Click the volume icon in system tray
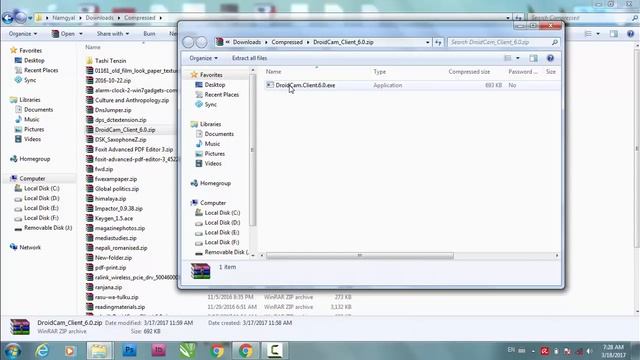Image resolution: width=640 pixels, height=360 pixels. pos(589,351)
